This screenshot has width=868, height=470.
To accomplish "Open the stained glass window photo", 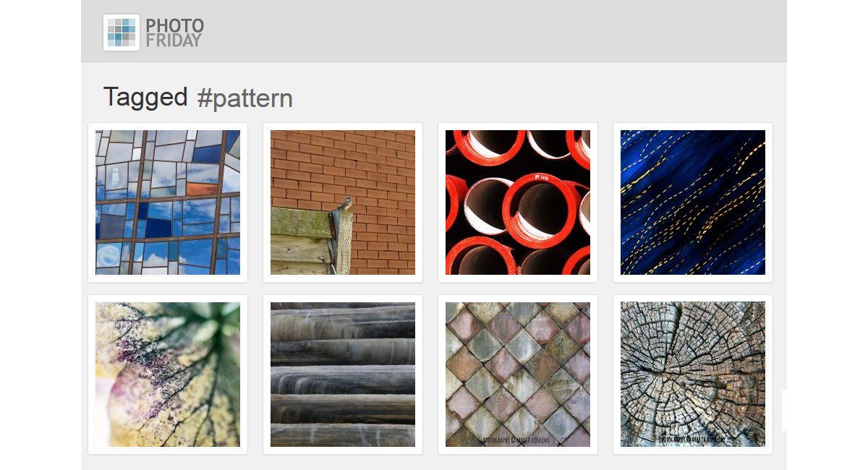I will point(168,202).
